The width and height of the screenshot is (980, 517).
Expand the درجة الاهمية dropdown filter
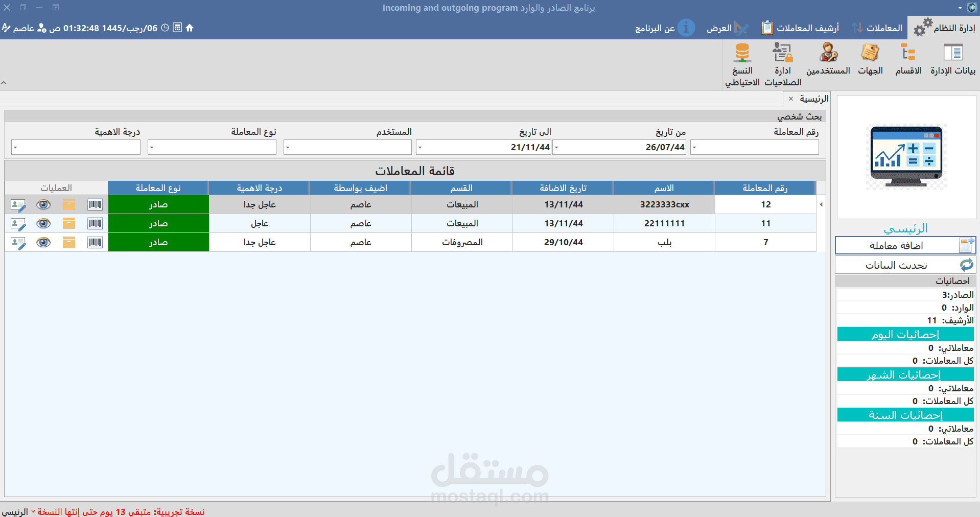[76, 147]
